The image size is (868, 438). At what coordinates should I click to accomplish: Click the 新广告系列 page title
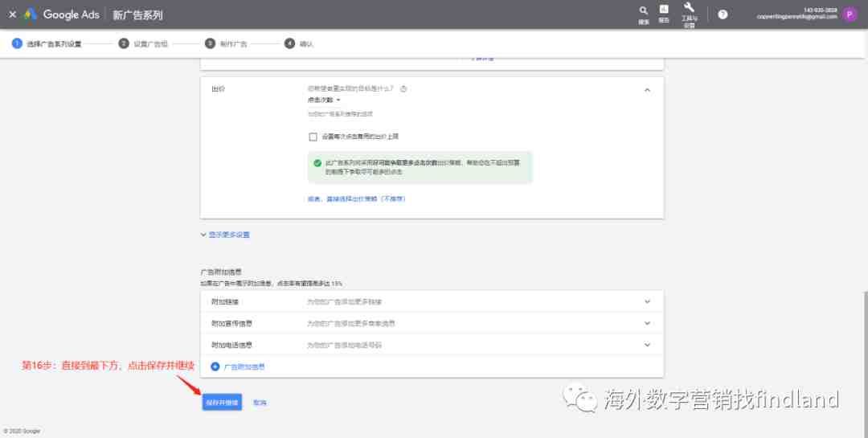point(138,15)
